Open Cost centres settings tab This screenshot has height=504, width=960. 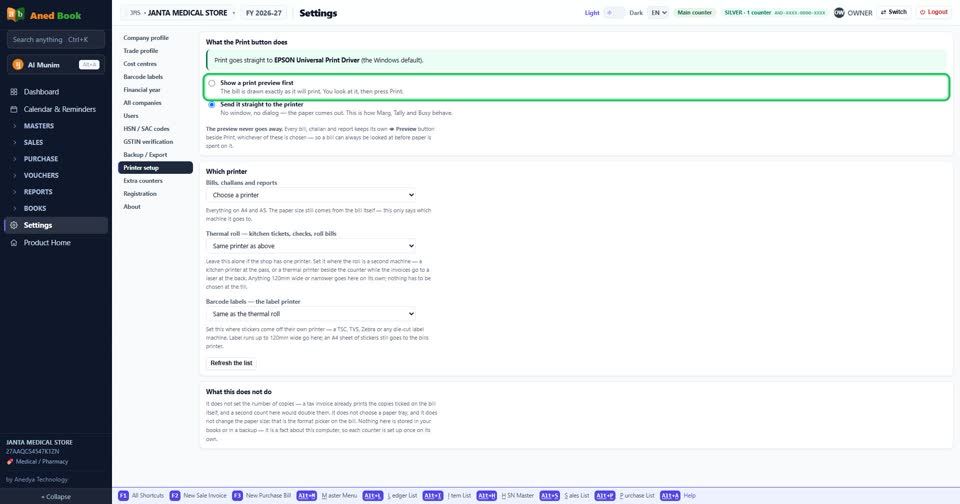[155, 64]
